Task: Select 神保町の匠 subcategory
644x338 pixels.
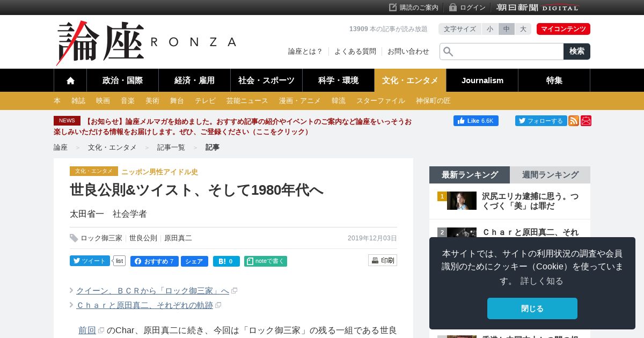Action: 433,101
